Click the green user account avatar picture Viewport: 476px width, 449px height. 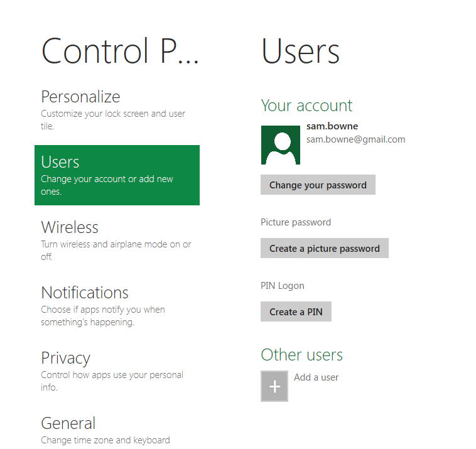[280, 145]
